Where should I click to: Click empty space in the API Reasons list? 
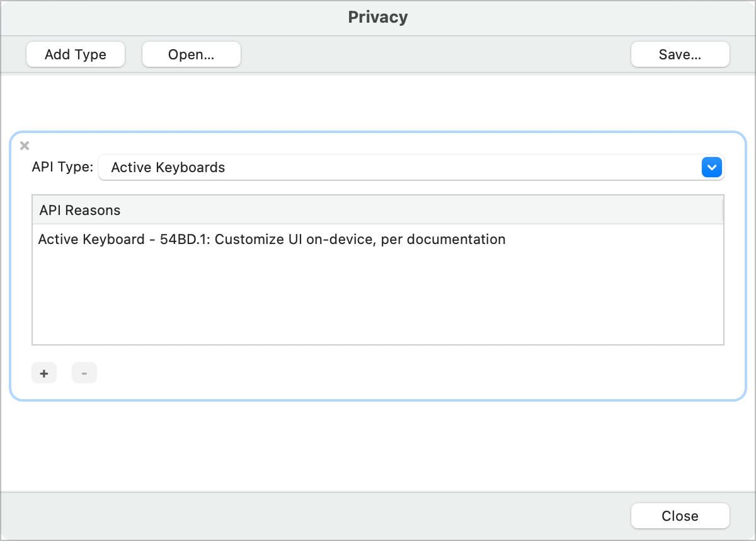377,296
